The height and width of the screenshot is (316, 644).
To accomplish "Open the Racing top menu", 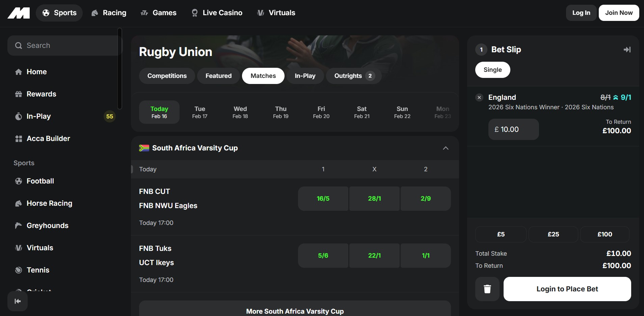I will [x=109, y=13].
